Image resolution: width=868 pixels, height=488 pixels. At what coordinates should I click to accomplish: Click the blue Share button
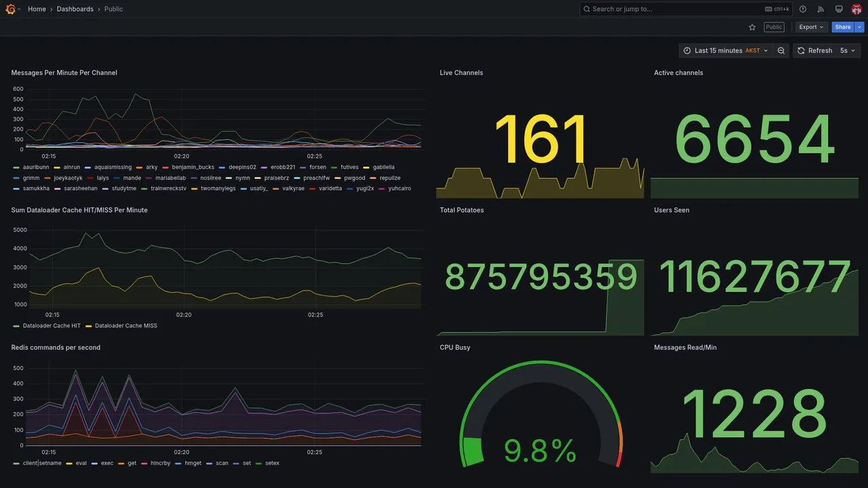click(x=843, y=27)
